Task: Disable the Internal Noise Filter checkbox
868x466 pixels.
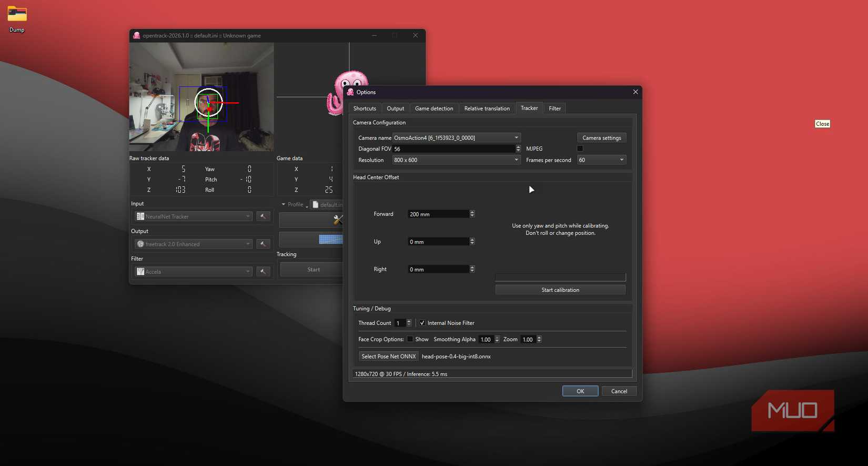Action: pos(422,323)
